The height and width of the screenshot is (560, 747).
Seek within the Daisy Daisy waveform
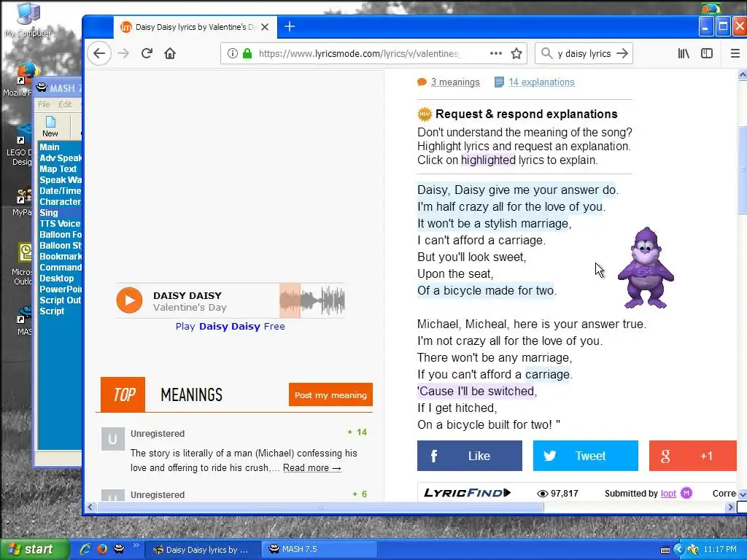[x=312, y=300]
